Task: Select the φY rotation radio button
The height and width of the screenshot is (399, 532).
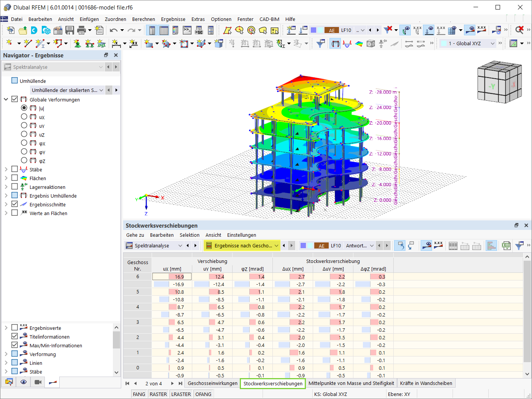Action: tap(24, 152)
